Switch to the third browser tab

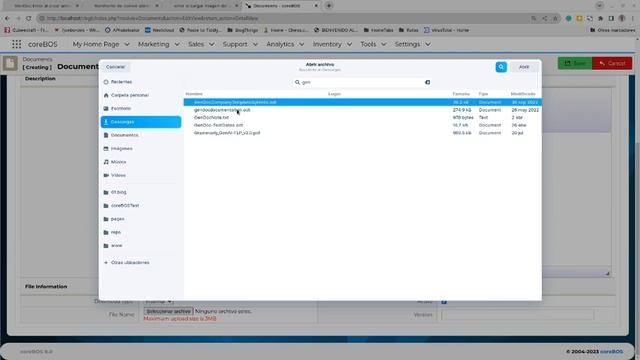click(202, 6)
